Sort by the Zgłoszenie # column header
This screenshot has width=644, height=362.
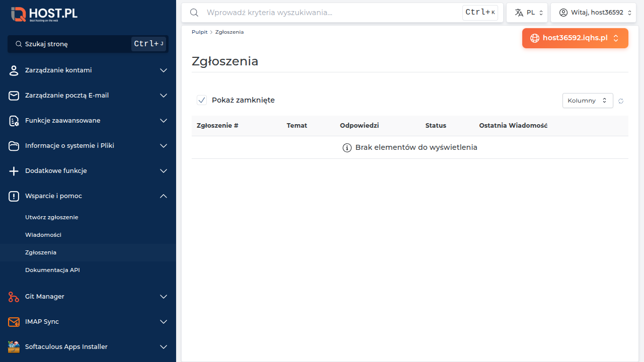(217, 126)
